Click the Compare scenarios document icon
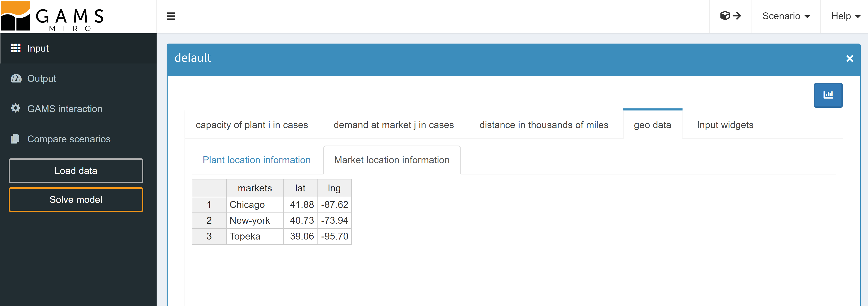Viewport: 868px width, 306px height. (15, 139)
